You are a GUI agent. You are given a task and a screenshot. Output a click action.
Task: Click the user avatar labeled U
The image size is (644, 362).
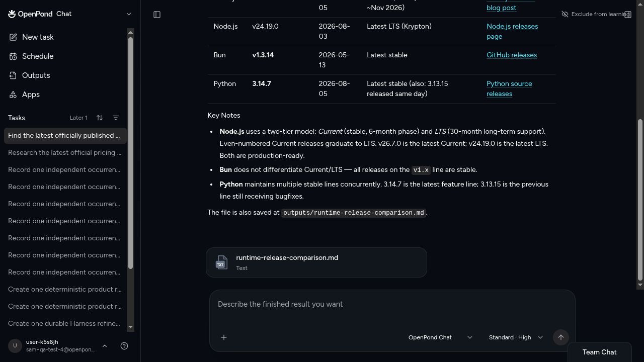pos(15,346)
